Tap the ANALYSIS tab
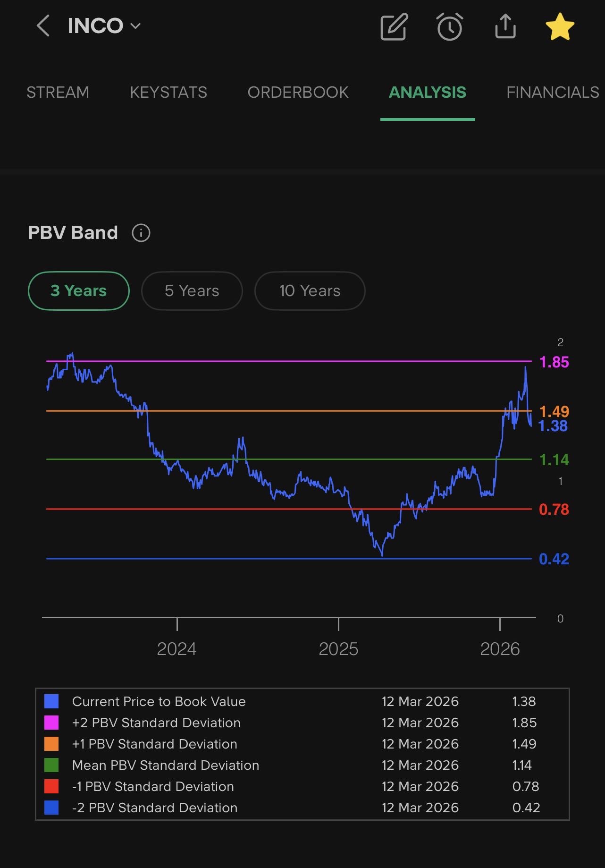Viewport: 605px width, 868px height. (x=427, y=92)
